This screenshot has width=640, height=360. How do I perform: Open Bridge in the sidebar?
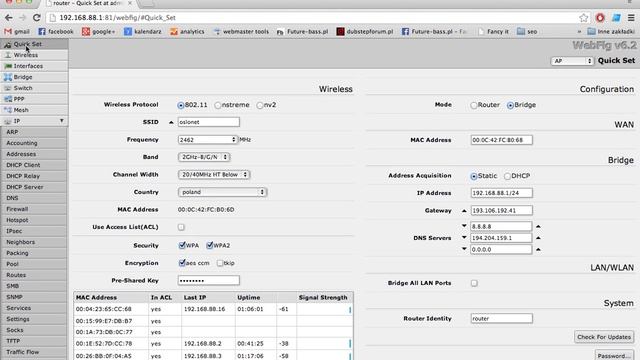[34, 77]
